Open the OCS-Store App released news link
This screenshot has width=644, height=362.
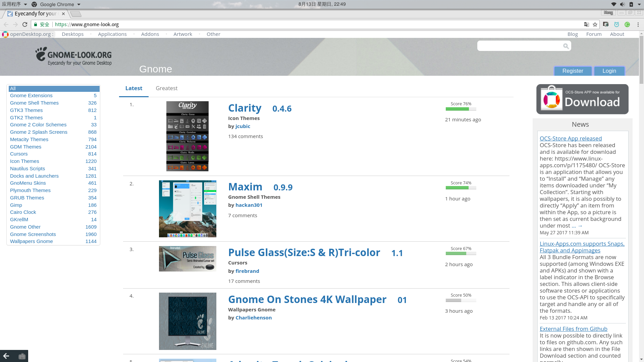(x=571, y=138)
